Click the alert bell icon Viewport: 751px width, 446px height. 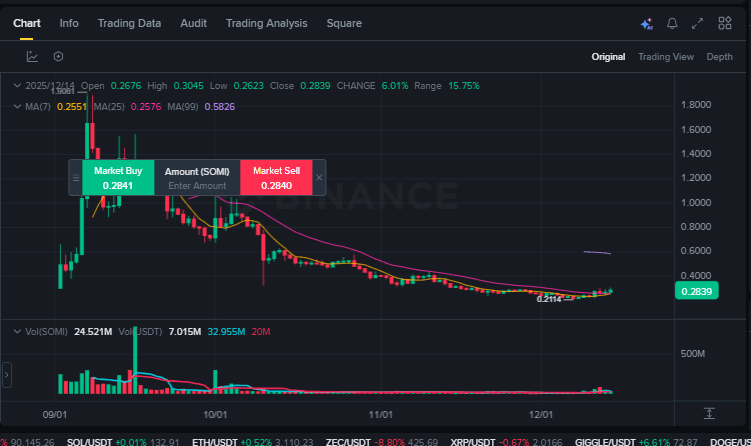click(x=672, y=23)
